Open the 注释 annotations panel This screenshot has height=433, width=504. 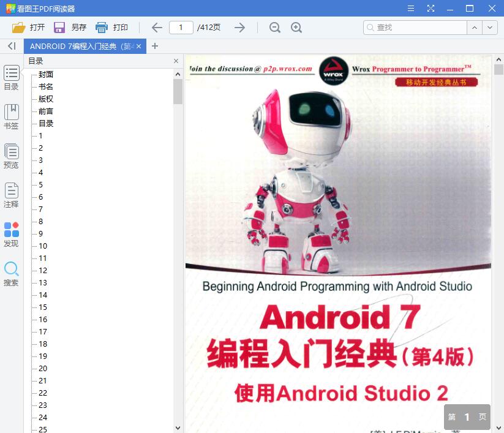pyautogui.click(x=11, y=196)
